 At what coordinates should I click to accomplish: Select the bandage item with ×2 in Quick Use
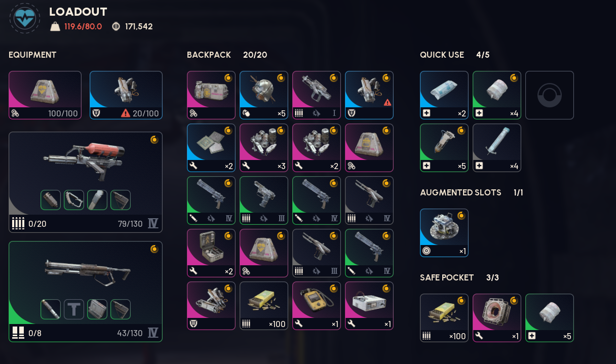pyautogui.click(x=444, y=95)
